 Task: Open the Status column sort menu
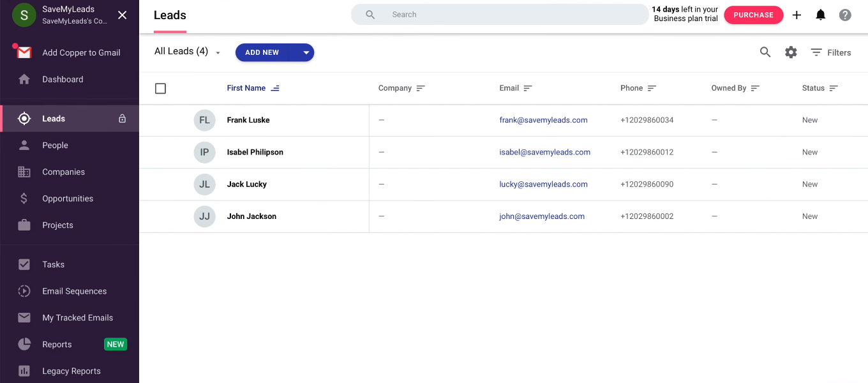[834, 88]
